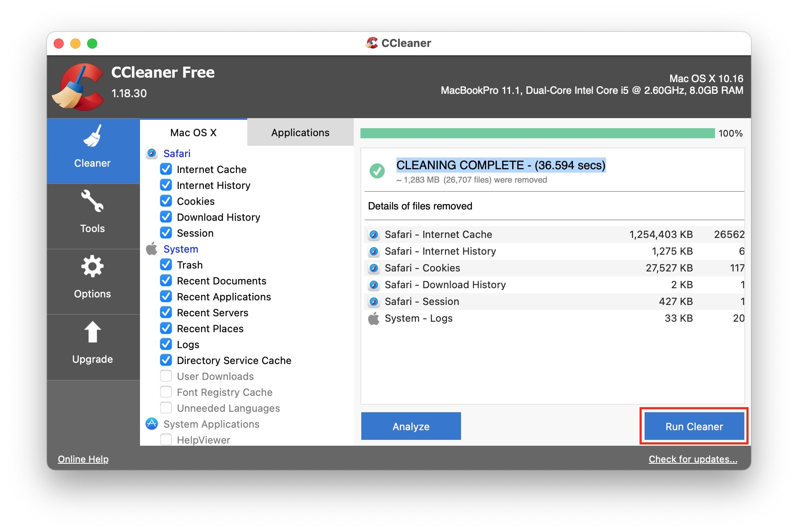Enable the User Downloads checkbox
798x532 pixels.
166,376
